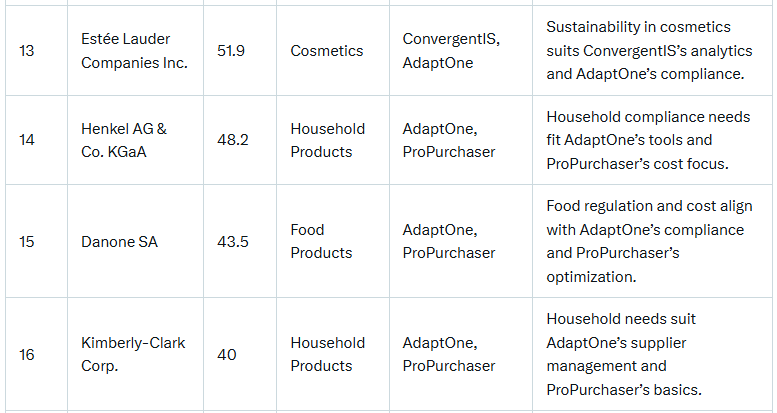Select the Henkel AG & Co. KGaA cell

[x=124, y=140]
